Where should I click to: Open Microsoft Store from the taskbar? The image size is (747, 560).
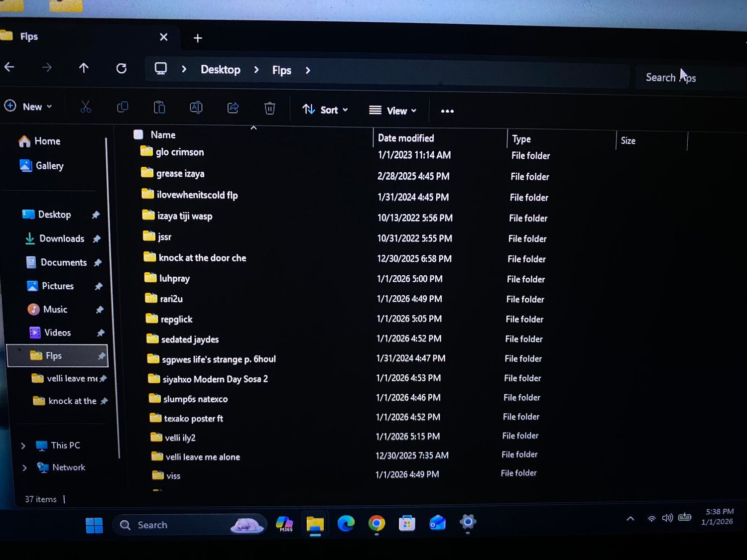[407, 523]
